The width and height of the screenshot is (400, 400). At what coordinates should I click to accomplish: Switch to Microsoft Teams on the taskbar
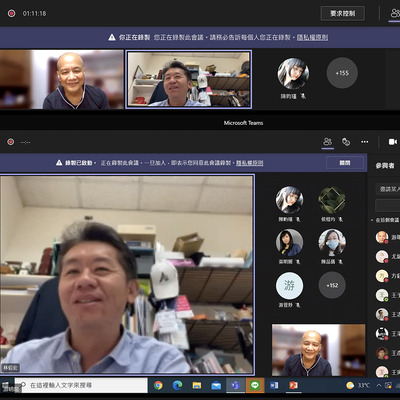[235, 385]
